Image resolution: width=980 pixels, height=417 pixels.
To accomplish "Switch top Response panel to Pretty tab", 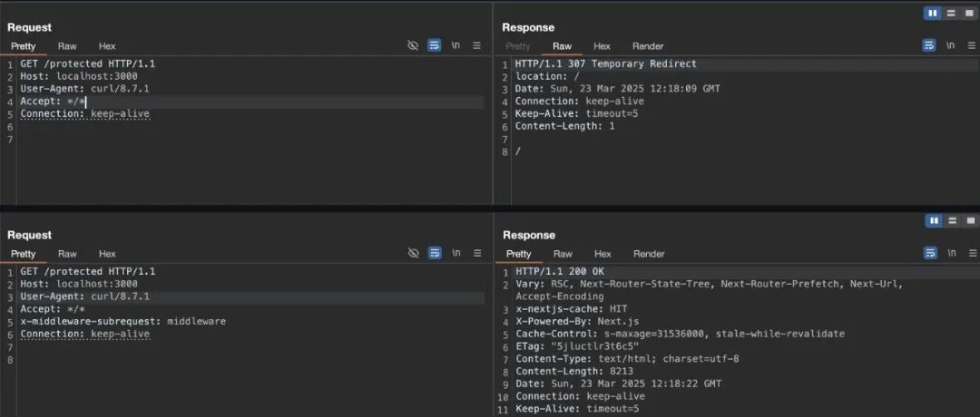I will pos(518,46).
